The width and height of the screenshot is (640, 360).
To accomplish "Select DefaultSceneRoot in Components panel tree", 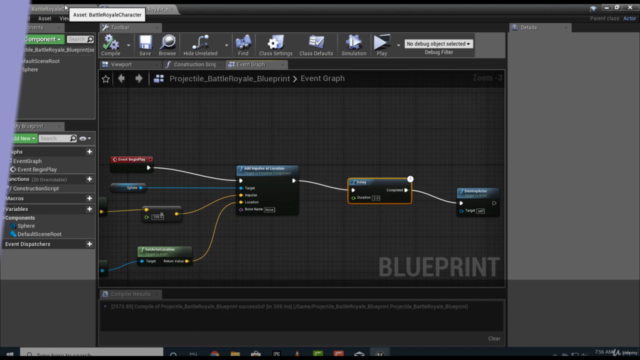I will tap(41, 61).
